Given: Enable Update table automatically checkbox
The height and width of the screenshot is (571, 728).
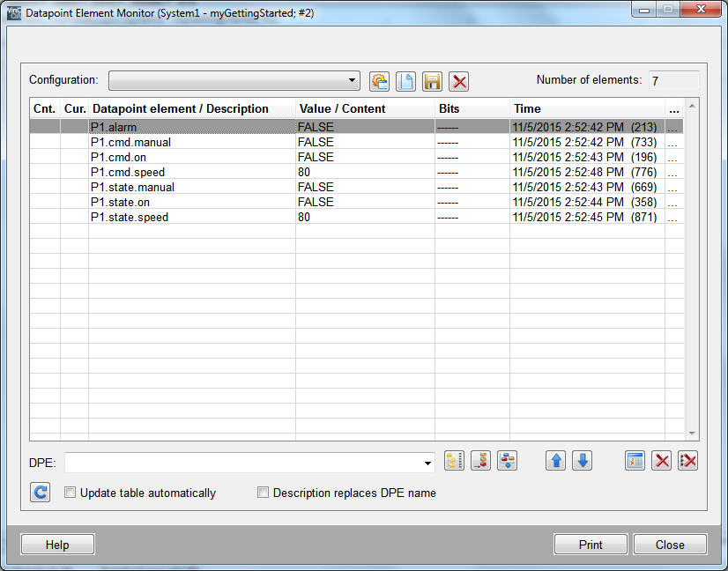Looking at the screenshot, I should [x=71, y=493].
